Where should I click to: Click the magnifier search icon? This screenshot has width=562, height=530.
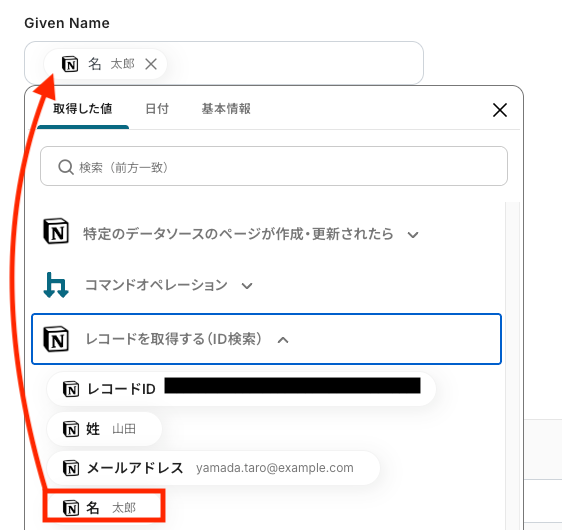point(66,167)
